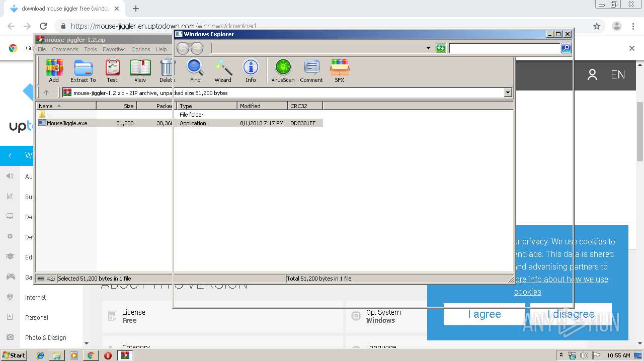This screenshot has height=362, width=644.
Task: Open the Wizard tool icon
Action: tap(223, 70)
